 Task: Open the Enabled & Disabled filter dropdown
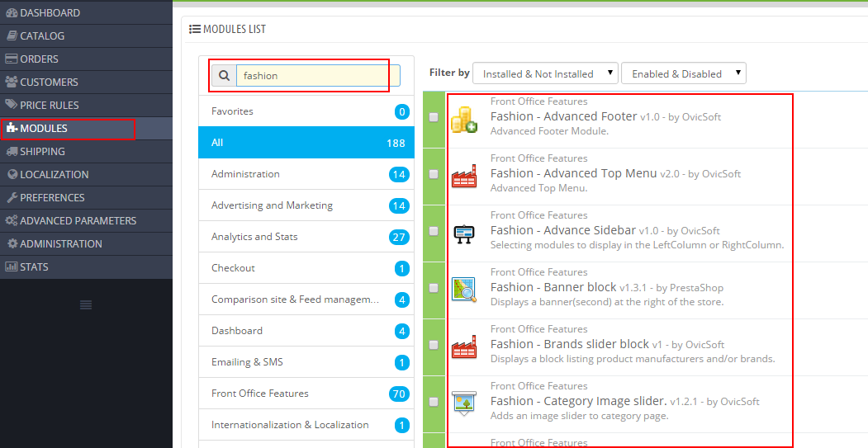[684, 73]
